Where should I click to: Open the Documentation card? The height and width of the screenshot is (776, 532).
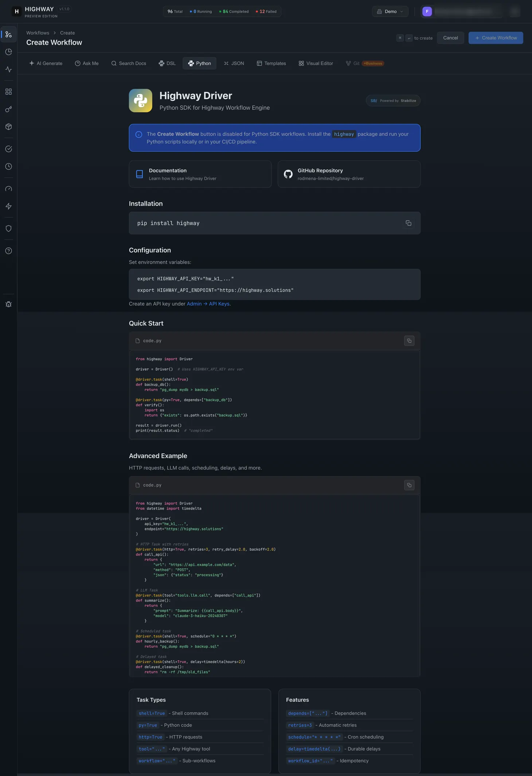point(200,174)
